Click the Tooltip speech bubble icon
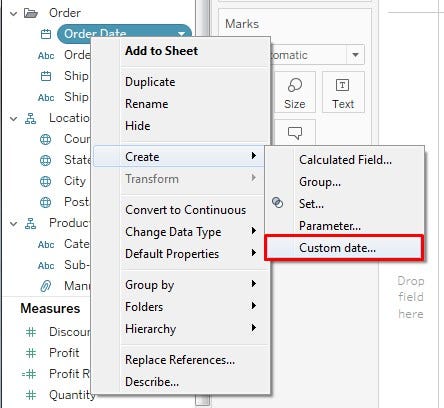444x408 pixels. pyautogui.click(x=295, y=133)
